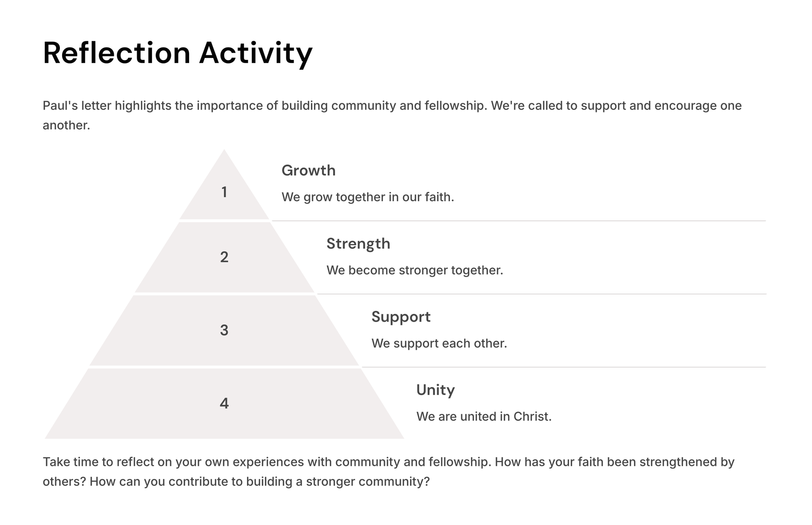Select the intro paragraph about Paul's letter
812x525 pixels.
pyautogui.click(x=392, y=115)
